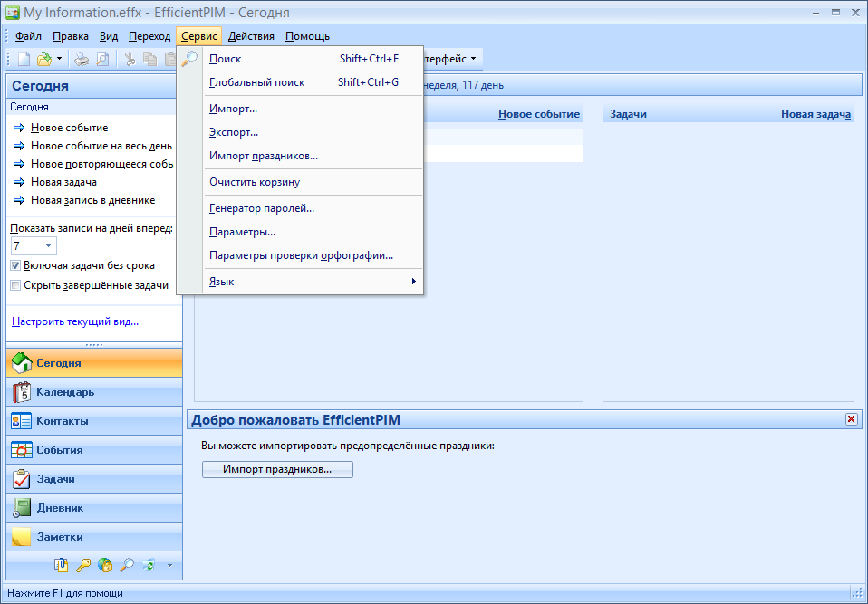This screenshot has width=868, height=604.
Task: Open the password manager key icon
Action: point(82,565)
